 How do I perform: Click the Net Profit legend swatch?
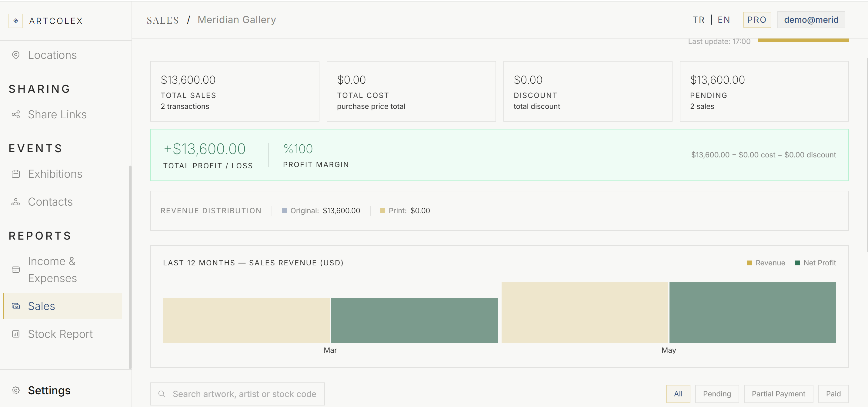click(x=797, y=263)
